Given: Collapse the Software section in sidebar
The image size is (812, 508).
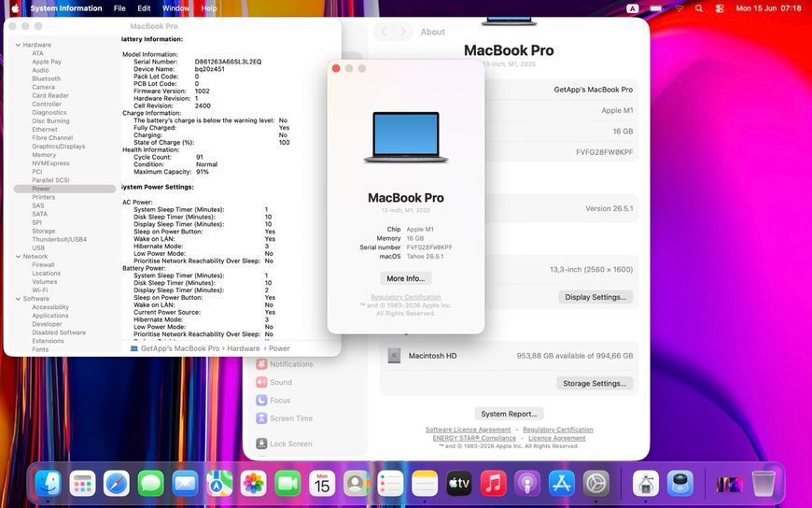Looking at the screenshot, I should pos(18,299).
